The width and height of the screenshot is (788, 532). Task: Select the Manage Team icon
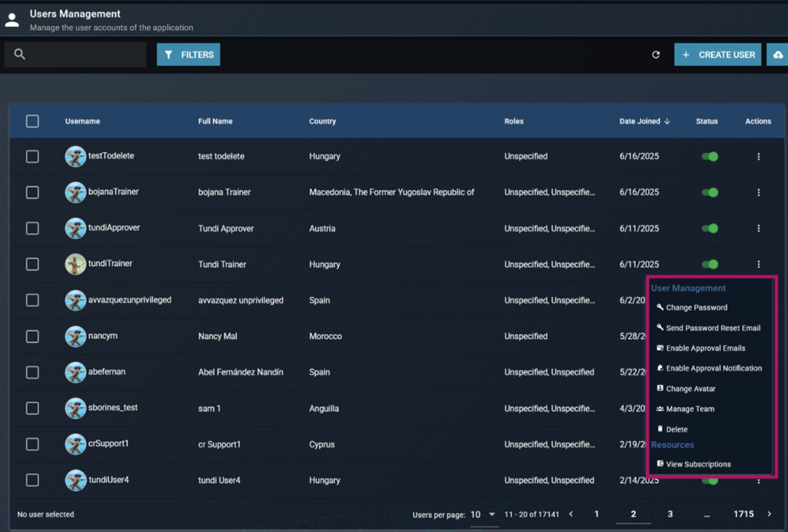click(660, 409)
